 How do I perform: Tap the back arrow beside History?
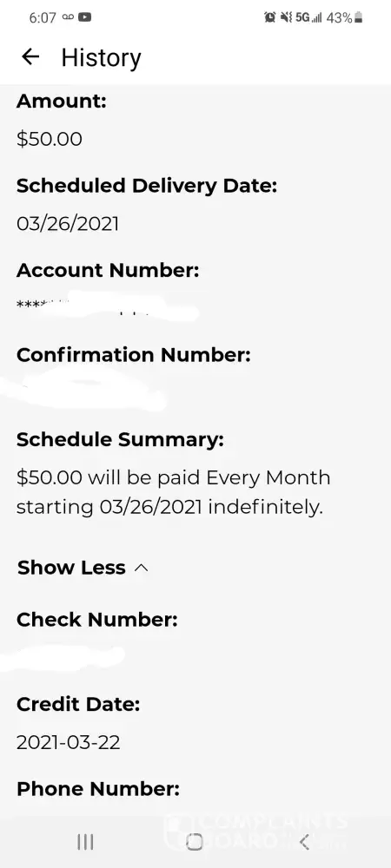(30, 56)
